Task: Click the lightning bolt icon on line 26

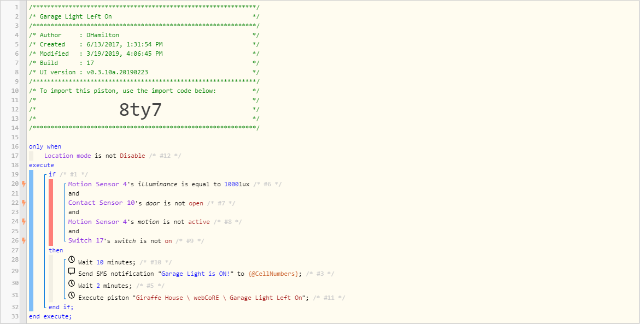Action: click(24, 240)
